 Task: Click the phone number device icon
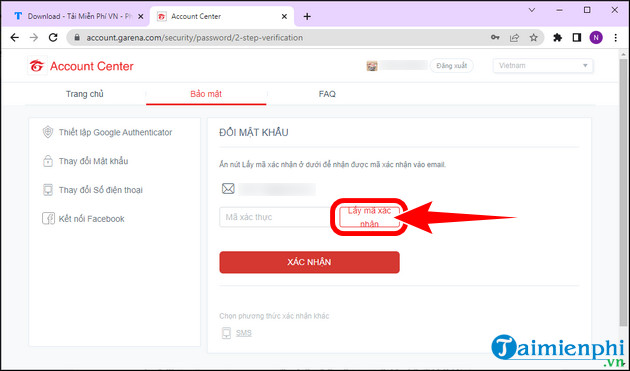[x=48, y=190]
